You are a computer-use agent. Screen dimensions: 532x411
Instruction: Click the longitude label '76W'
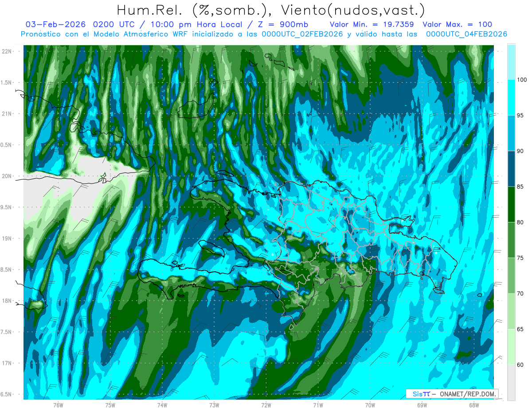pyautogui.click(x=58, y=405)
